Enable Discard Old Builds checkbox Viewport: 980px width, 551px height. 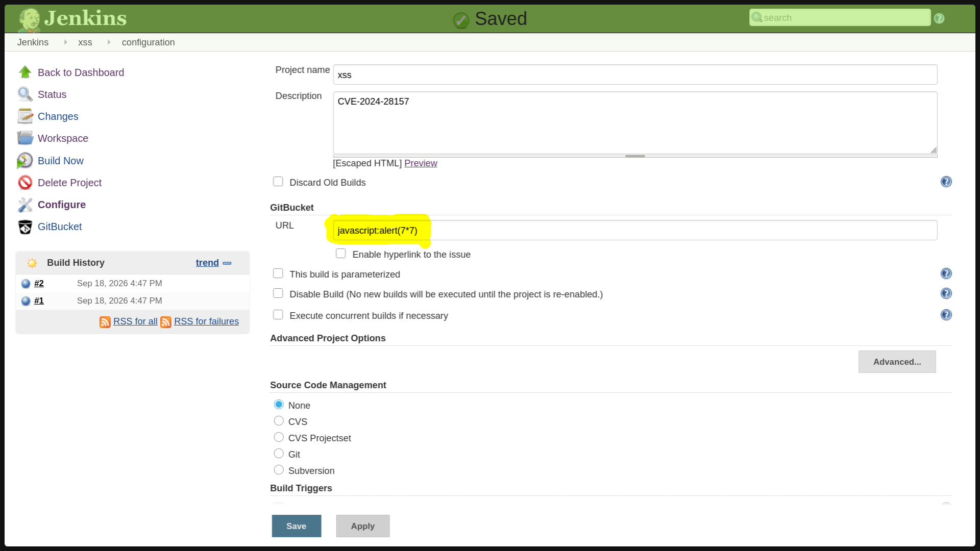click(278, 182)
